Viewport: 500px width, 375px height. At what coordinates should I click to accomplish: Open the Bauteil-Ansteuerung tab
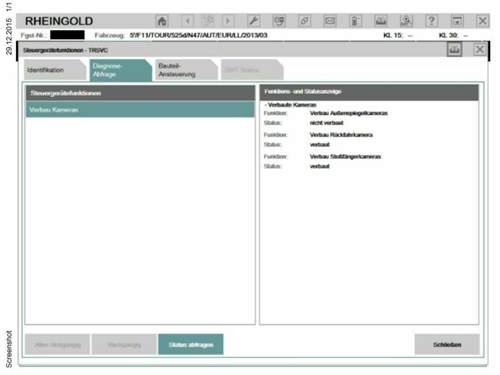(186, 70)
